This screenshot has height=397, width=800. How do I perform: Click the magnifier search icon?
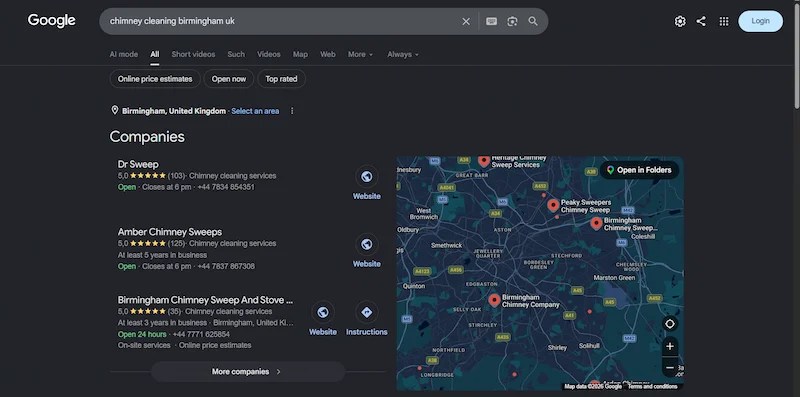[533, 21]
